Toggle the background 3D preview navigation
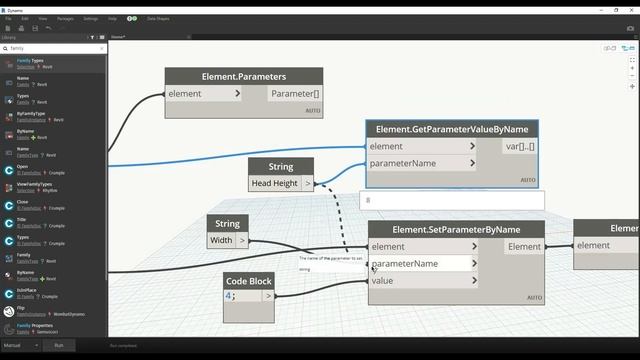 [x=609, y=48]
